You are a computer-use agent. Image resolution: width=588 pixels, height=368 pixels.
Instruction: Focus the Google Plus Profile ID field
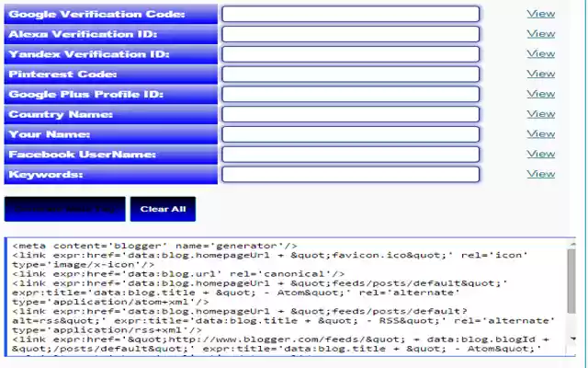(350, 94)
